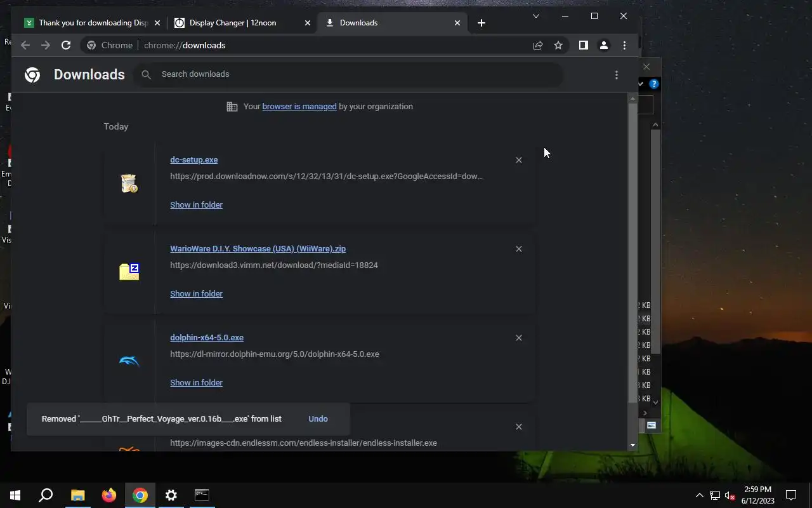Click the downloads scrollbar up arrow
This screenshot has width=812, height=508.
pos(632,98)
